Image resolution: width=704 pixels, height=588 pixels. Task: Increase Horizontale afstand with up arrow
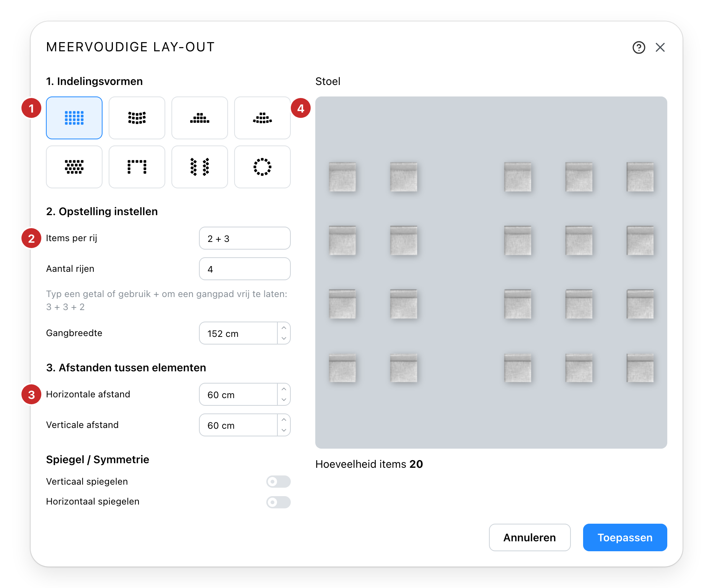click(x=284, y=389)
